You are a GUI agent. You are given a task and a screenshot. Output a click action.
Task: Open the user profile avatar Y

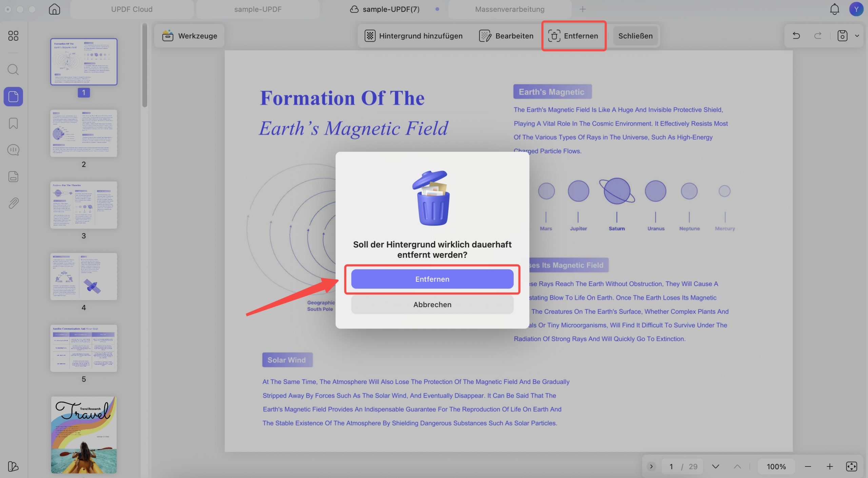click(x=856, y=9)
